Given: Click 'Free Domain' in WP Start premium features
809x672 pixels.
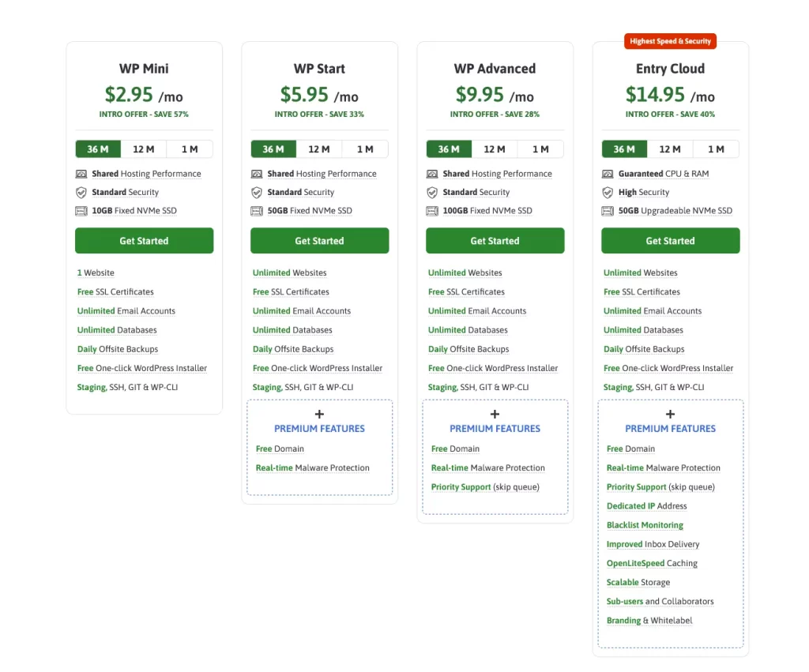Looking at the screenshot, I should [280, 449].
